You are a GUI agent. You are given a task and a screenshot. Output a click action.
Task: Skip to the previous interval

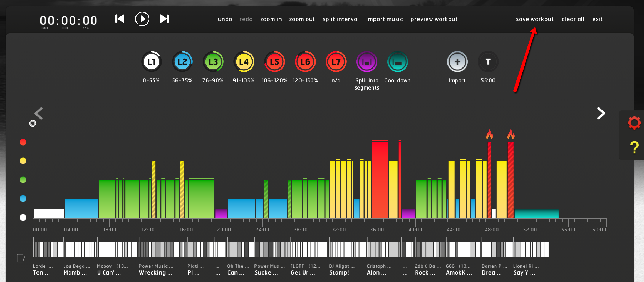[120, 19]
